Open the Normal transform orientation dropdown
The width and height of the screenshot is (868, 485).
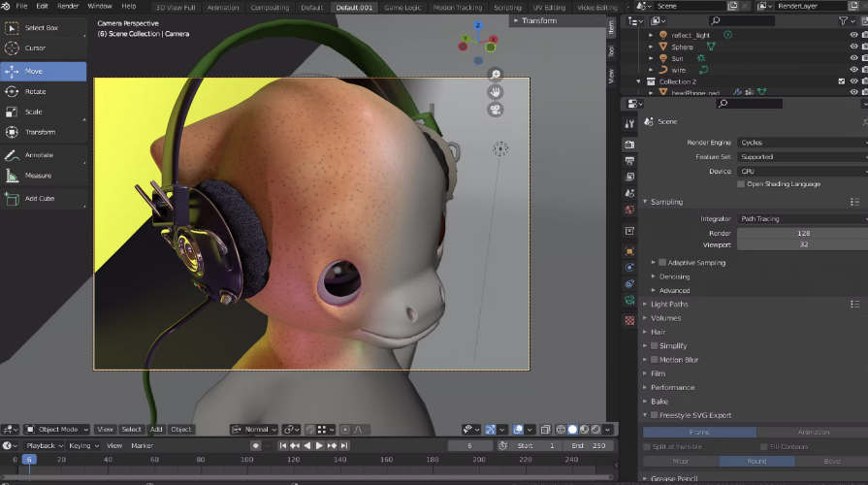point(255,430)
